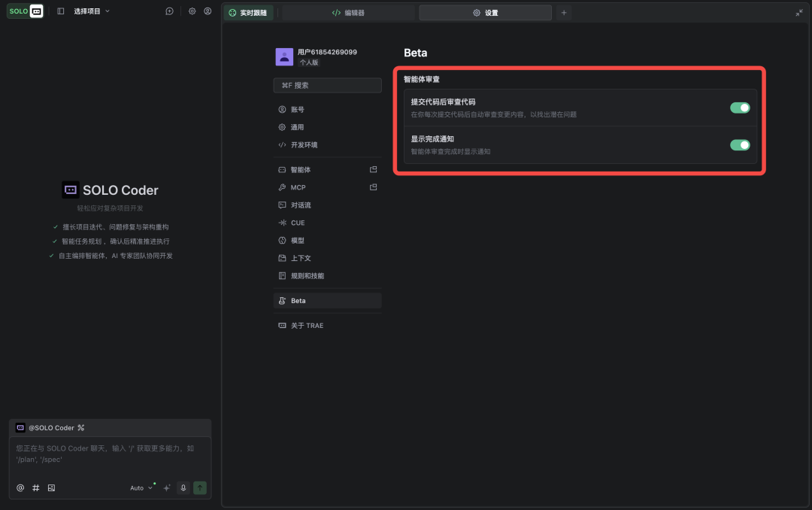Viewport: 812px width, 510px height.
Task: Focus the 搜索 settings search field
Action: point(327,85)
